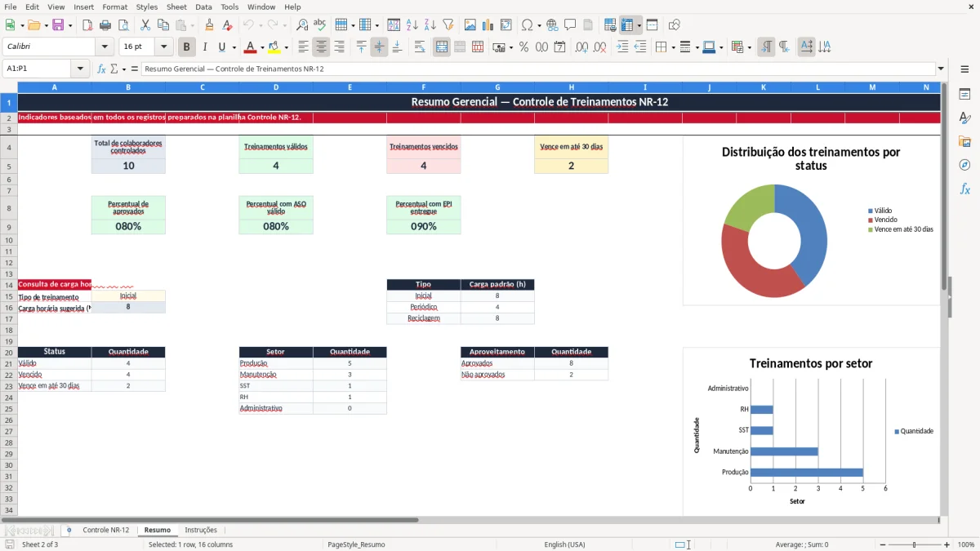This screenshot has height=551, width=980.
Task: Click the zoom-out minus button
Action: click(x=882, y=544)
